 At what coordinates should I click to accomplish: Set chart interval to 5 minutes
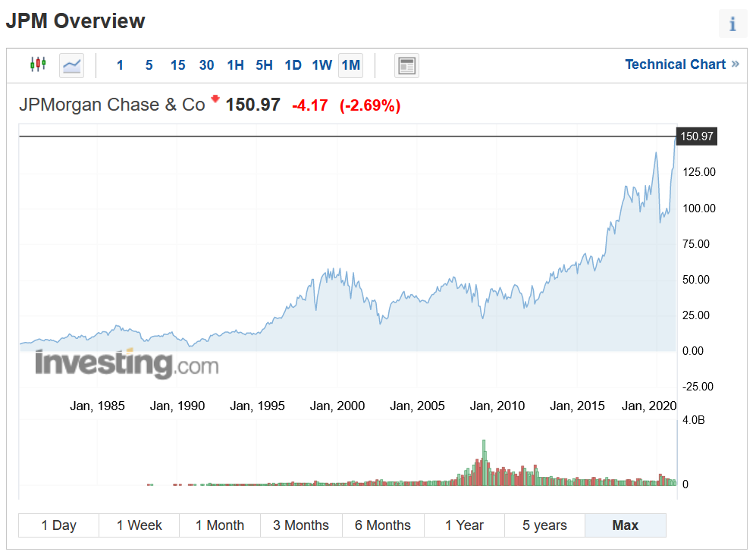pos(149,65)
